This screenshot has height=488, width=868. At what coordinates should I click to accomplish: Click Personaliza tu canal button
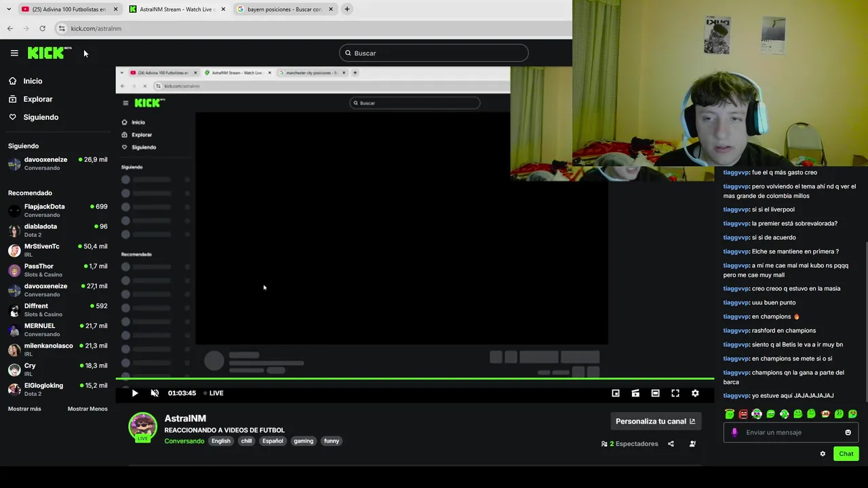pyautogui.click(x=655, y=421)
